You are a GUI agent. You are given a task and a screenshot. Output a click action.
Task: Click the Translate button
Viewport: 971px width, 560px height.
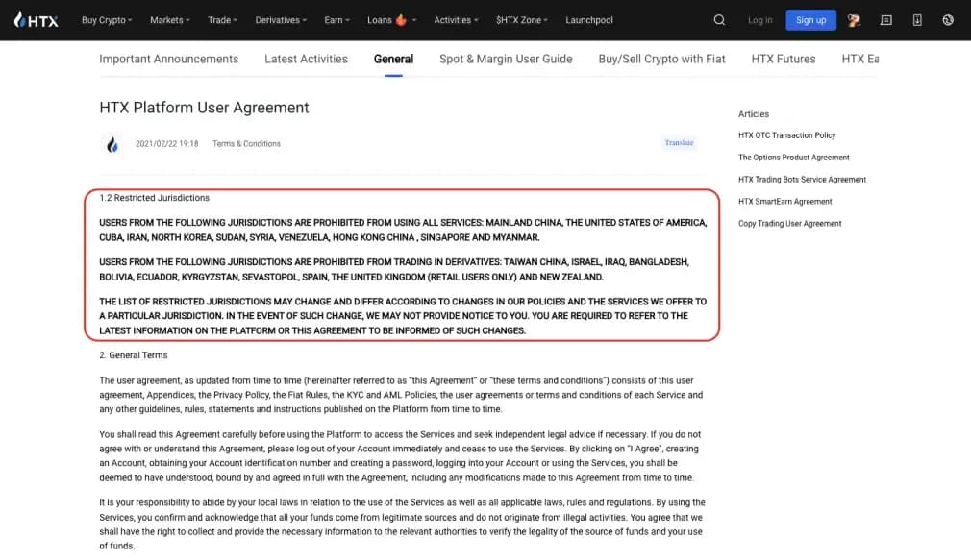pos(679,143)
